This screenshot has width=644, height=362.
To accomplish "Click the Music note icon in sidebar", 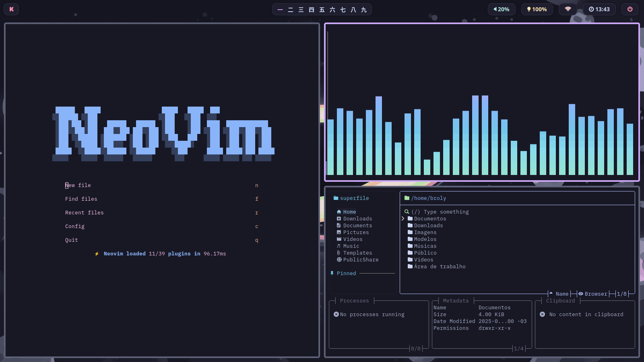I will [339, 246].
